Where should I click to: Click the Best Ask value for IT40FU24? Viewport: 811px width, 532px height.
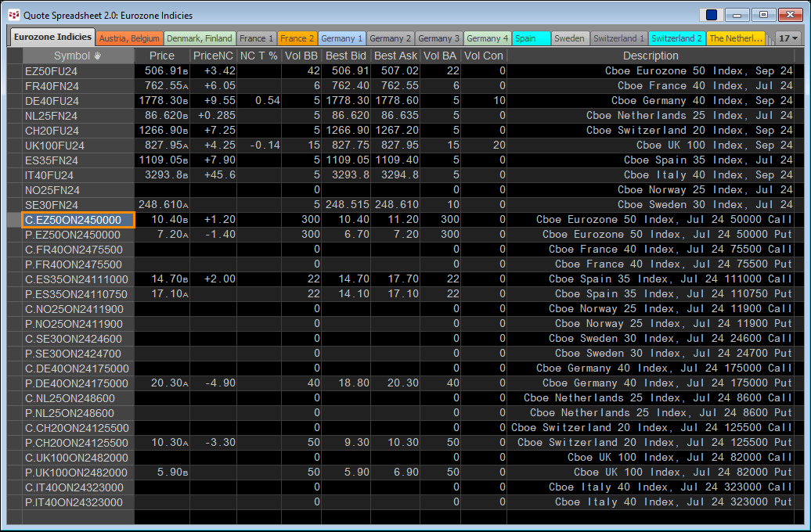(x=396, y=175)
